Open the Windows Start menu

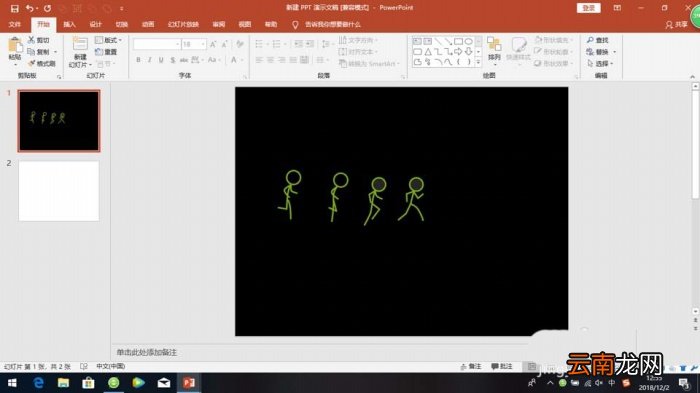[12, 383]
